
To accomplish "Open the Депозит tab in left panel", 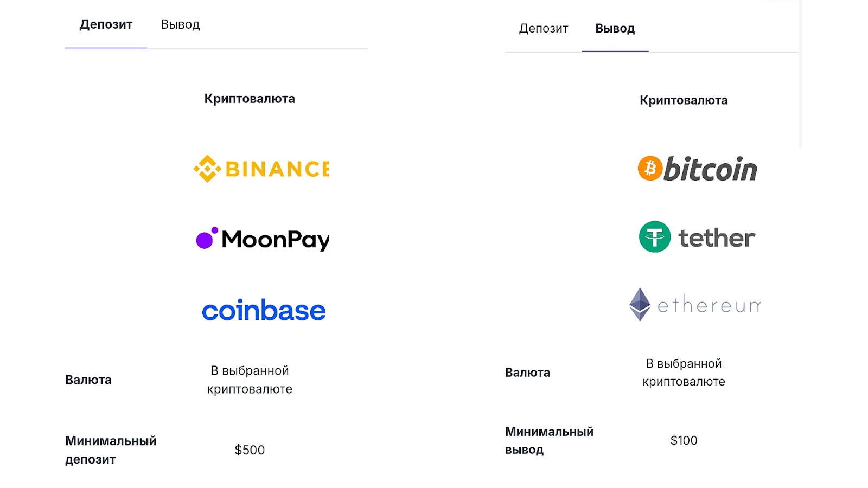I will click(x=106, y=24).
